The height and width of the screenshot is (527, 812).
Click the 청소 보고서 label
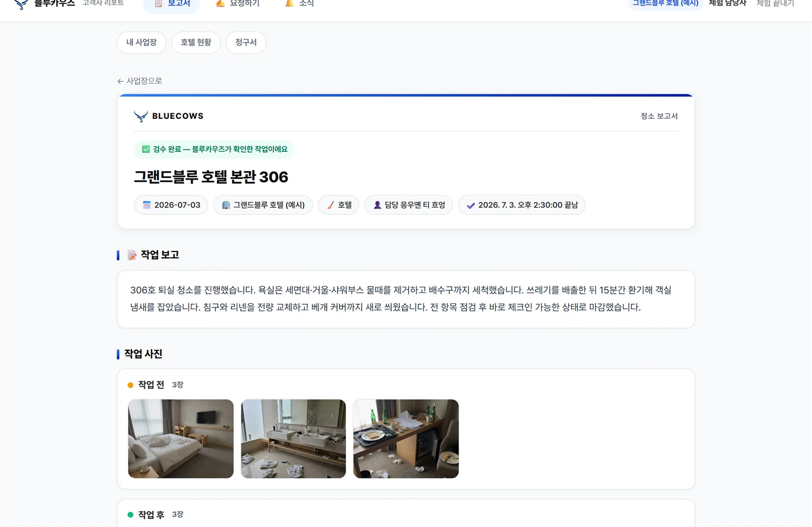point(659,116)
